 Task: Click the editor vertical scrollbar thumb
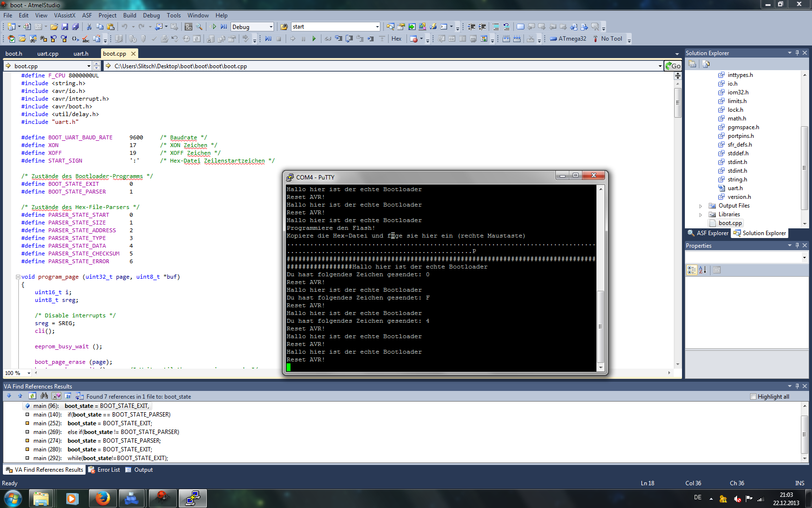click(x=678, y=102)
